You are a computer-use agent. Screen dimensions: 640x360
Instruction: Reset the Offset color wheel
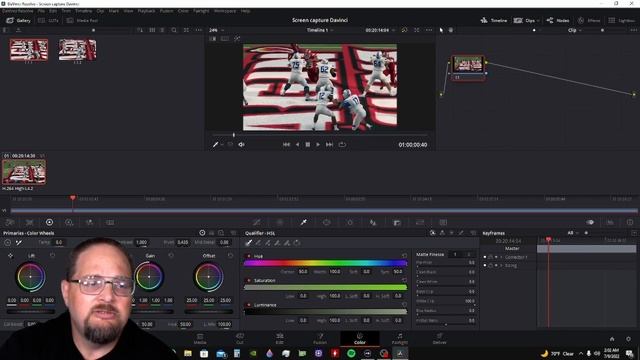click(231, 256)
